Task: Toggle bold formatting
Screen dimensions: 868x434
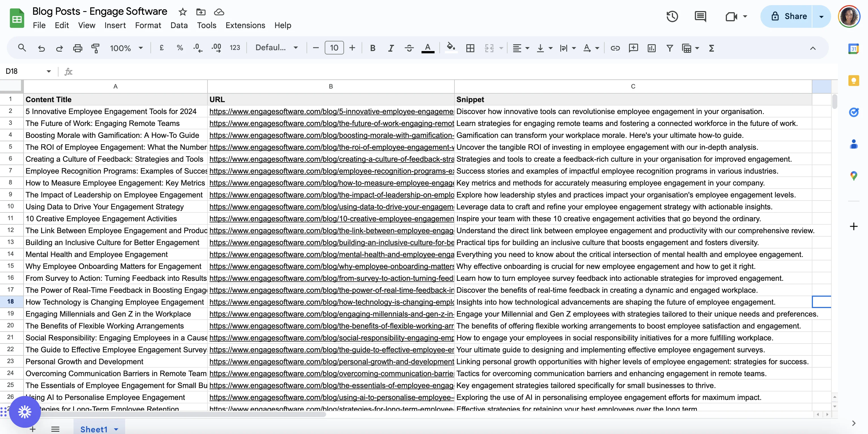Action: (372, 48)
